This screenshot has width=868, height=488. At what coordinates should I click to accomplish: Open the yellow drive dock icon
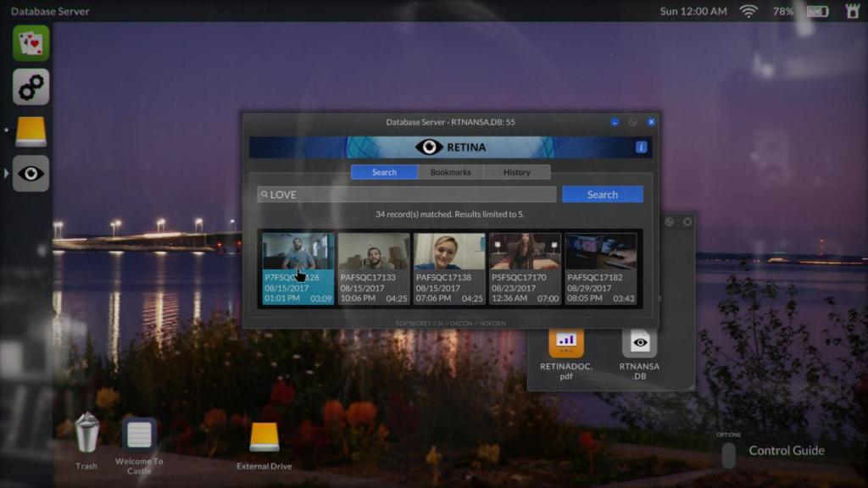31,131
